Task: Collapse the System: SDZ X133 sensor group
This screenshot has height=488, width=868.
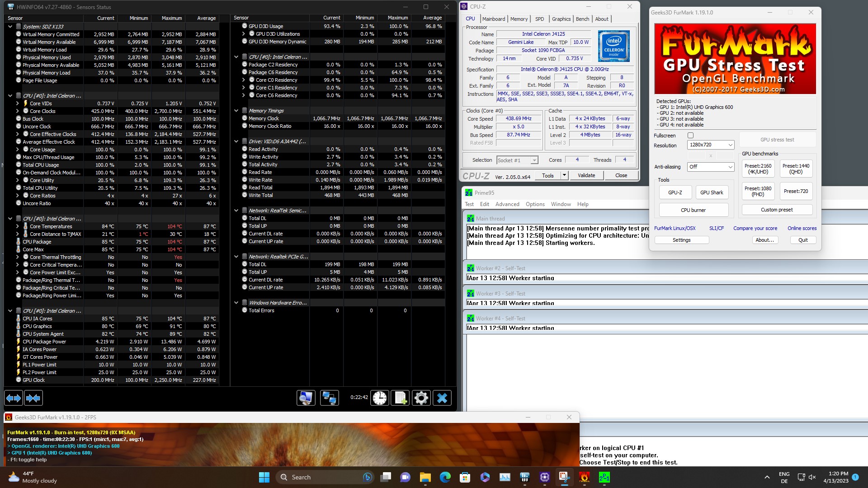Action: coord(10,27)
